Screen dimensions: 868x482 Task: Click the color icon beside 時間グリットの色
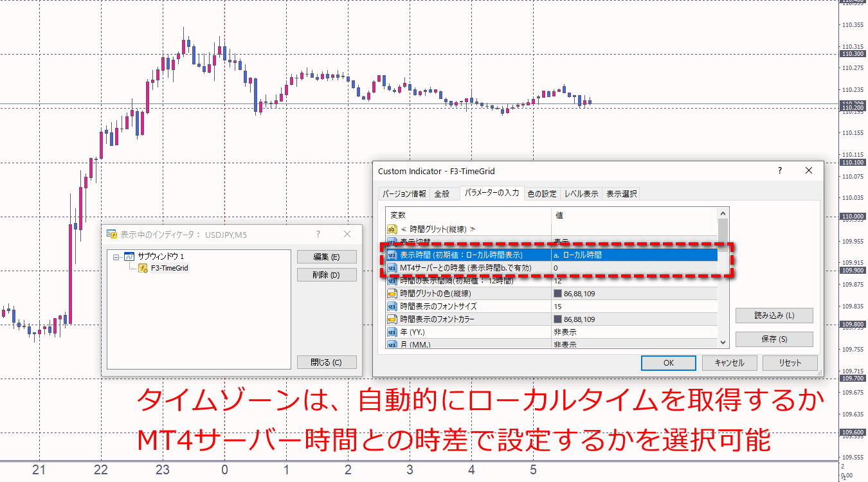(392, 292)
